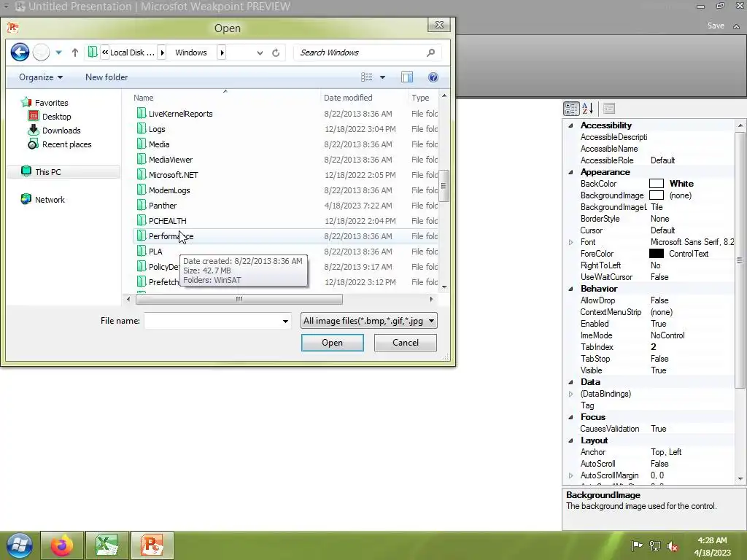Click the Cancel button
747x560 pixels.
pos(406,343)
